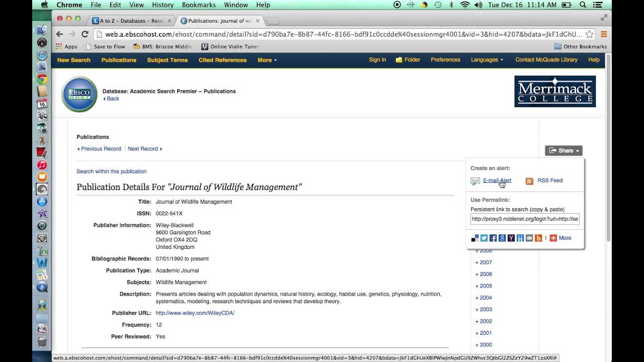Open the Bookmarks menu in the menu bar
Viewport: 644px width, 362px height.
click(200, 5)
